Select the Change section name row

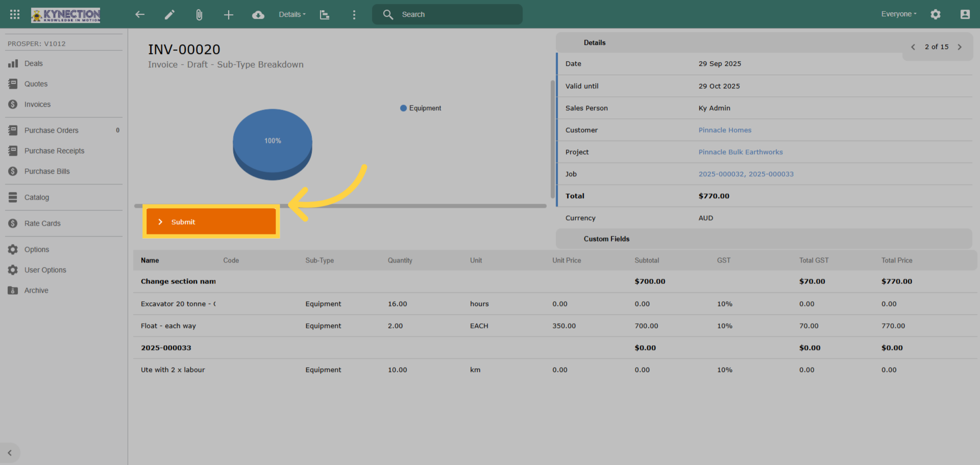pyautogui.click(x=555, y=282)
